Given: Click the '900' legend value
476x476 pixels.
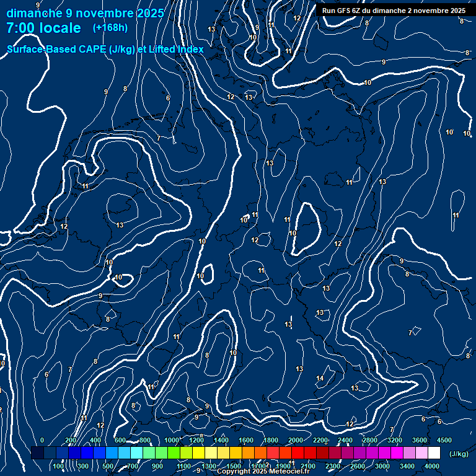Looking at the screenshot, I should coord(157,466).
